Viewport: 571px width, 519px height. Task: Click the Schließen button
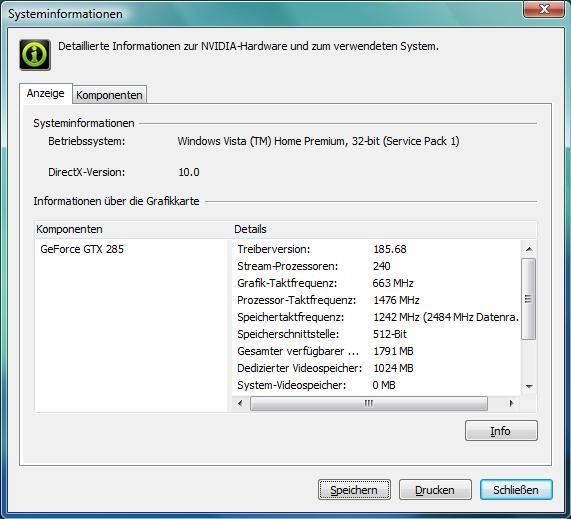point(516,490)
